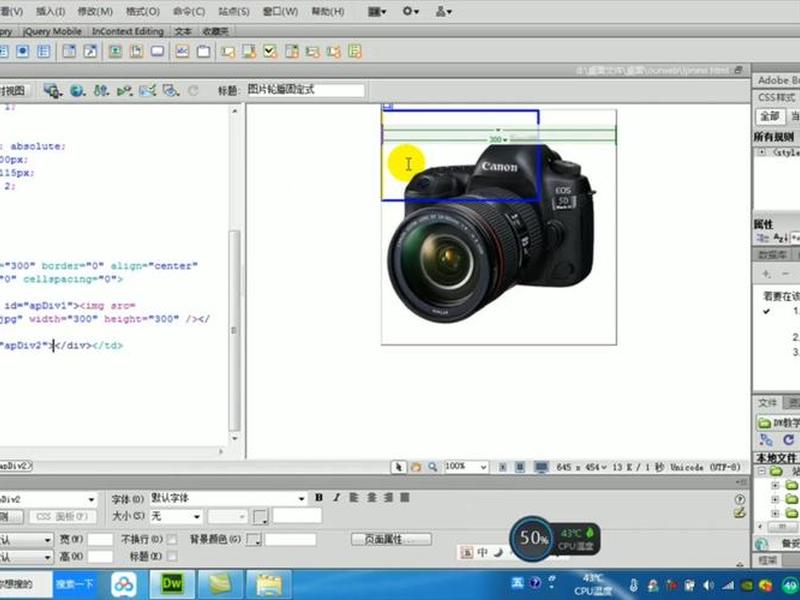Viewport: 800px width, 600px height.
Task: Toggle bold formatting
Action: click(x=319, y=497)
